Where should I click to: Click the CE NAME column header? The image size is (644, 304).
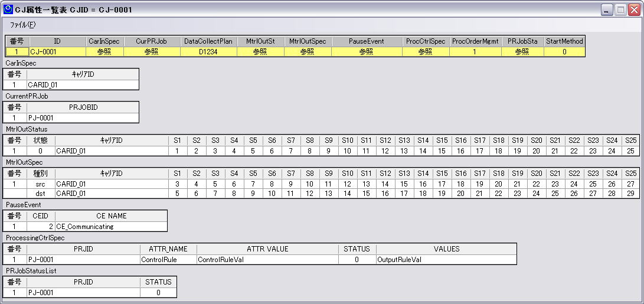pos(111,215)
